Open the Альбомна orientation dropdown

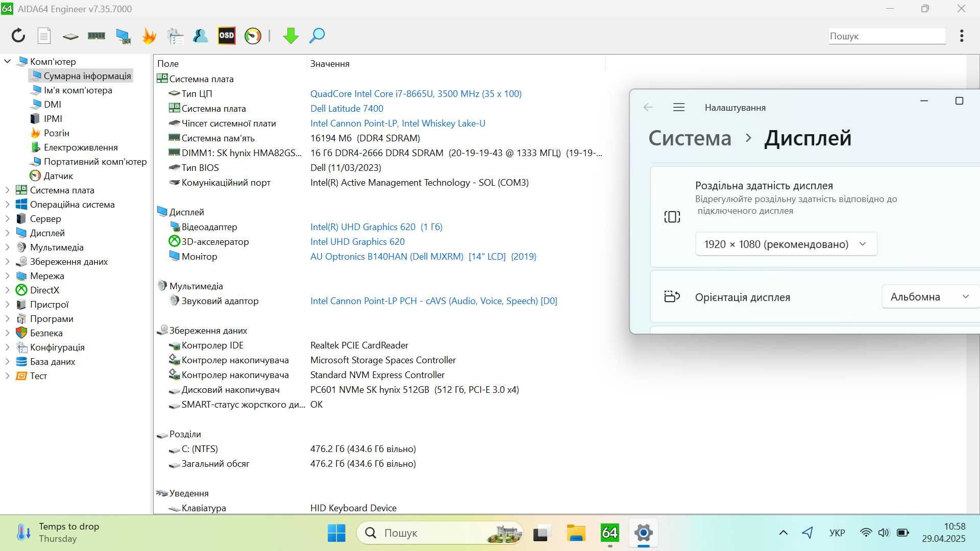click(x=930, y=296)
